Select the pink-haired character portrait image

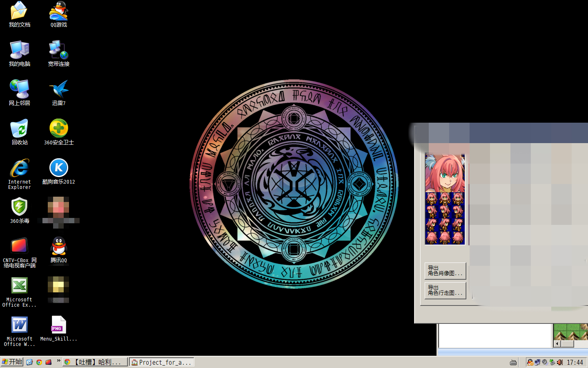click(445, 173)
